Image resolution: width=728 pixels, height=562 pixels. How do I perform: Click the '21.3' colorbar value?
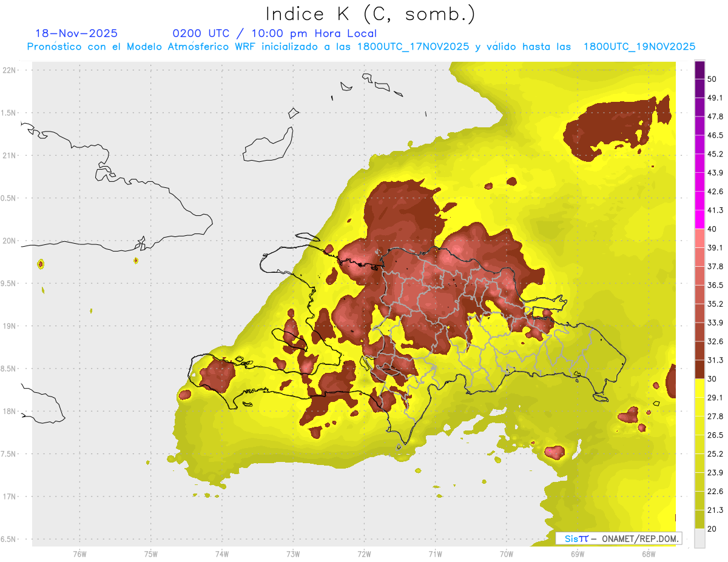pos(715,510)
